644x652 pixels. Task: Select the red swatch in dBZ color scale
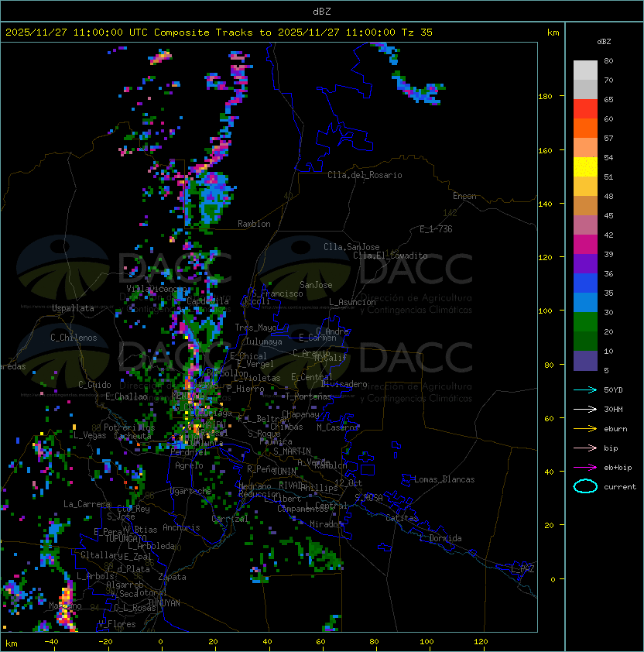(x=585, y=109)
